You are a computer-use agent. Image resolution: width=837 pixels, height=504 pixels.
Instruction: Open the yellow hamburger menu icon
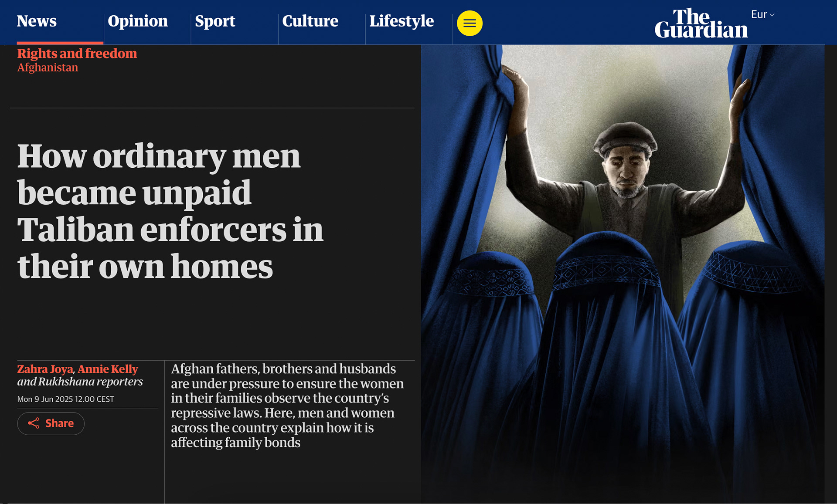tap(470, 23)
